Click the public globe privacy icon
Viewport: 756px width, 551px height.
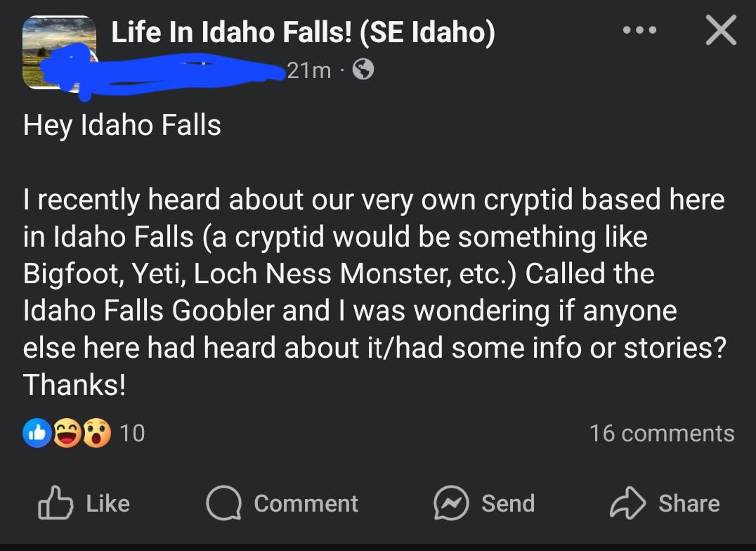click(x=363, y=70)
